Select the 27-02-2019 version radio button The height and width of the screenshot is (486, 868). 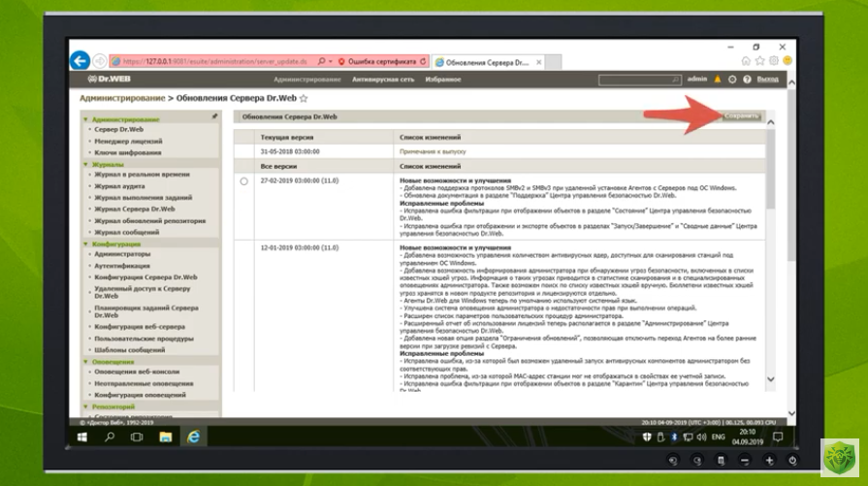[244, 181]
